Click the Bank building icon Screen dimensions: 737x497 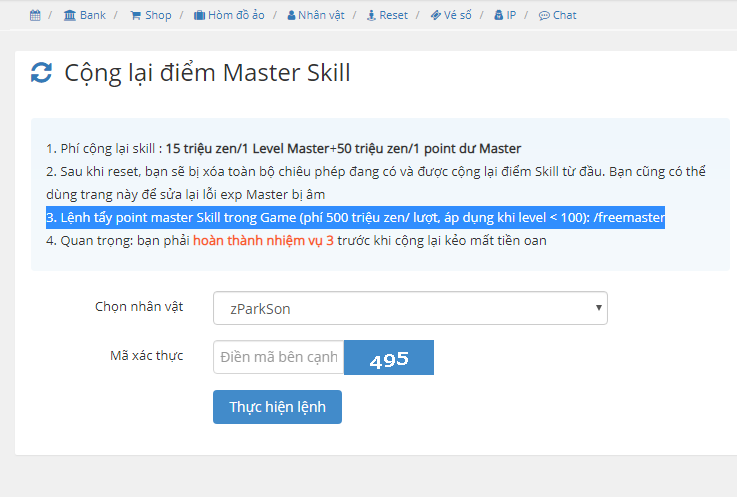click(x=69, y=15)
